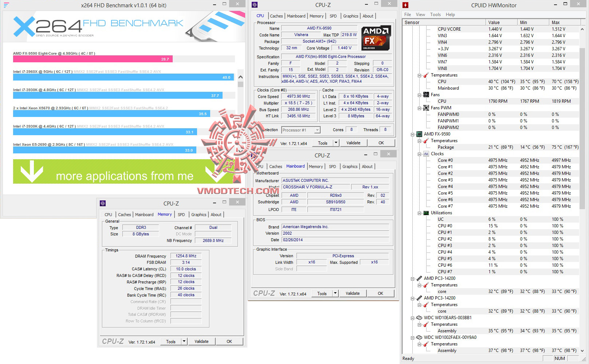Click the thermometer icon above the Package temperature row
The height and width of the screenshot is (364, 589).
[426, 141]
